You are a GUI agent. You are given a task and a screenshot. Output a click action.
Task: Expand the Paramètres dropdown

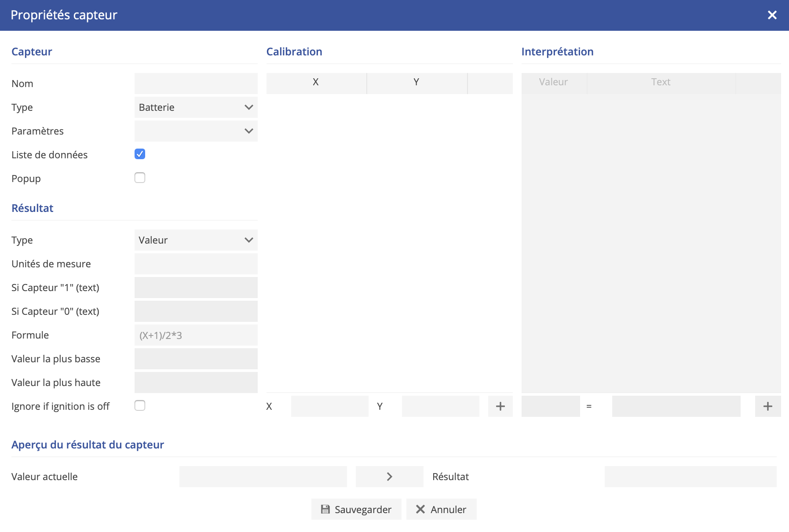click(x=196, y=131)
